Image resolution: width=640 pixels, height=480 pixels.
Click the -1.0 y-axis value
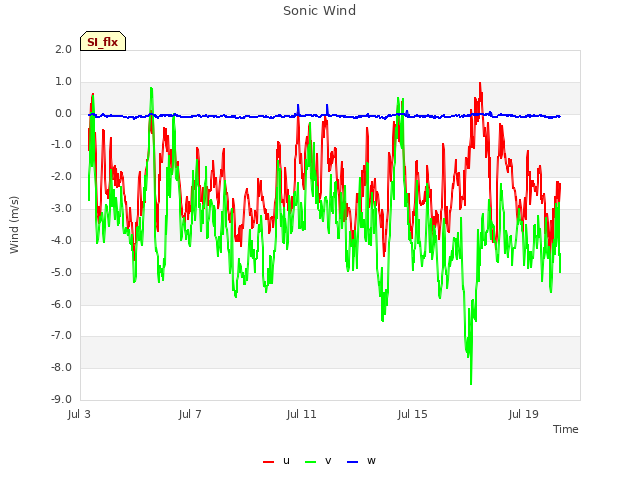(61, 144)
